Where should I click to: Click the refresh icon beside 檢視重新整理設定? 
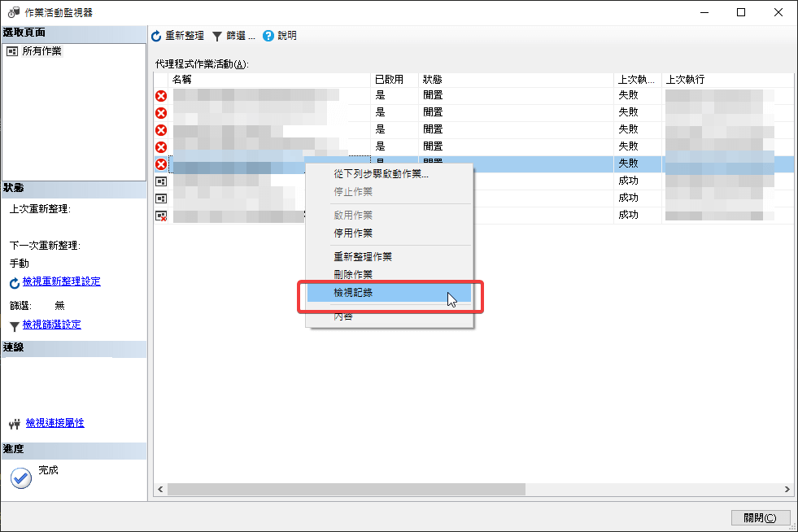(x=13, y=282)
